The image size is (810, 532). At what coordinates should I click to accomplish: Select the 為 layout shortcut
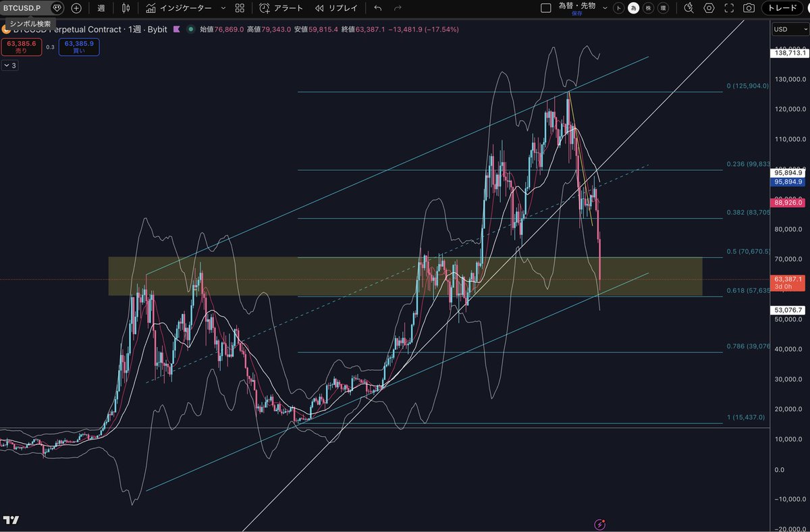(x=632, y=8)
